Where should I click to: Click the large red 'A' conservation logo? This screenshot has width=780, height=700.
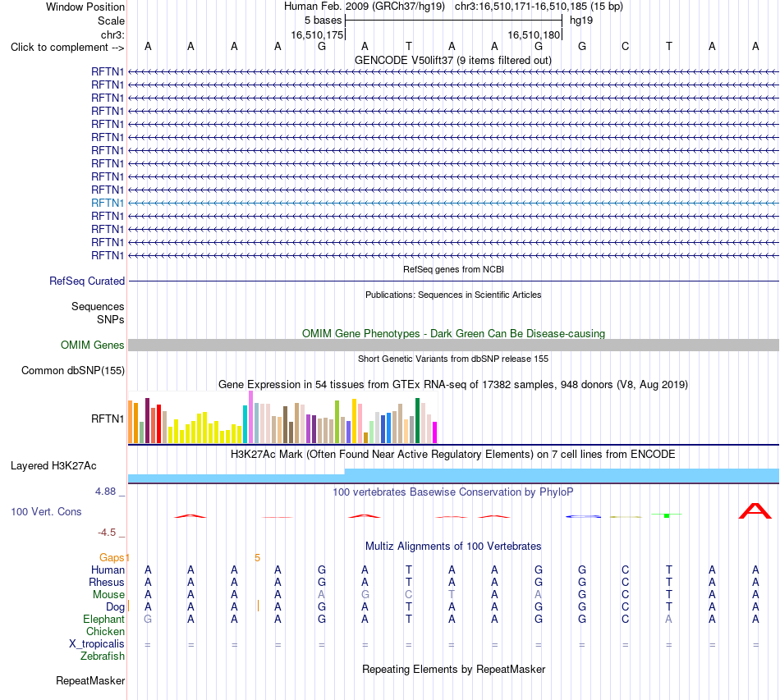click(x=755, y=511)
